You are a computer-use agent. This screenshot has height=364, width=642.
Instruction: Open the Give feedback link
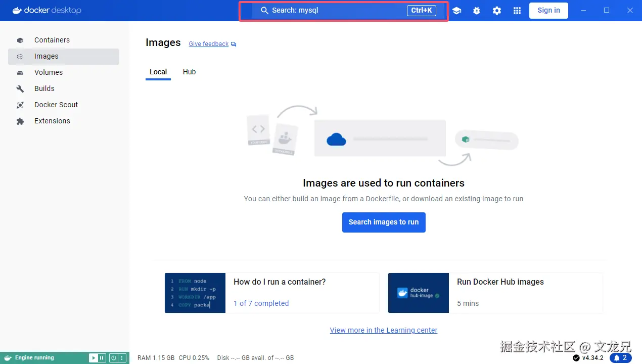tap(208, 44)
